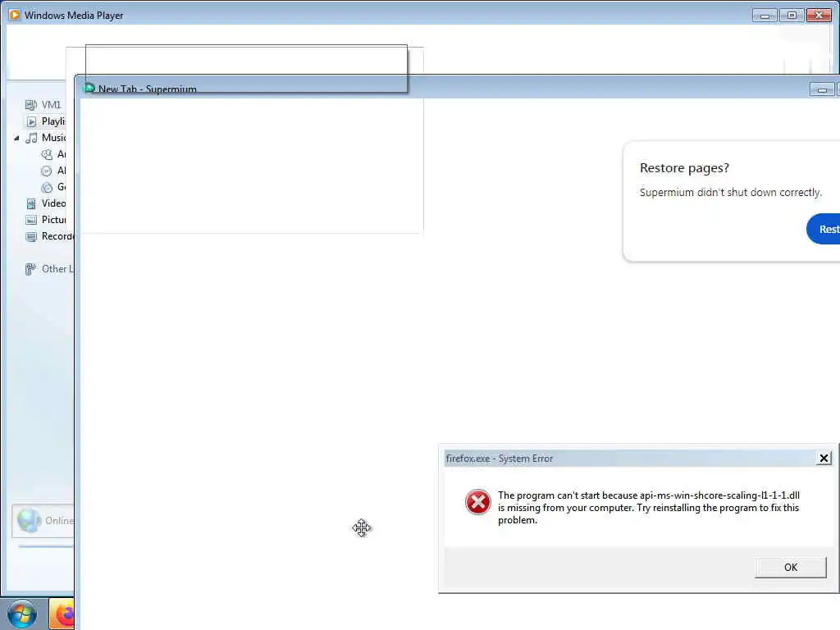
Task: Open Artist view icon under Music
Action: [47, 154]
